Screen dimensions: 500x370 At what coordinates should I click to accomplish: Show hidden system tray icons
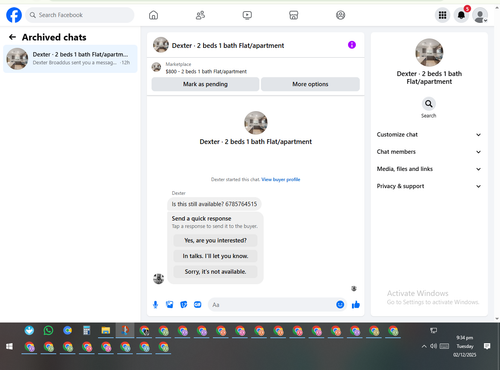(x=424, y=346)
